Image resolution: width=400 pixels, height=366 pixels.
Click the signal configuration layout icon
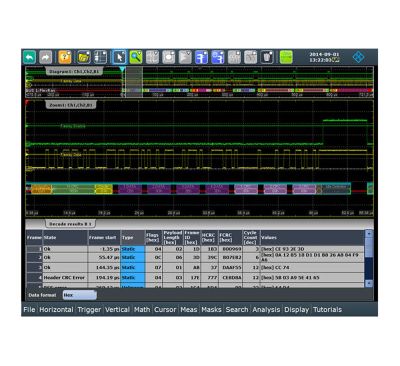[x=100, y=57]
